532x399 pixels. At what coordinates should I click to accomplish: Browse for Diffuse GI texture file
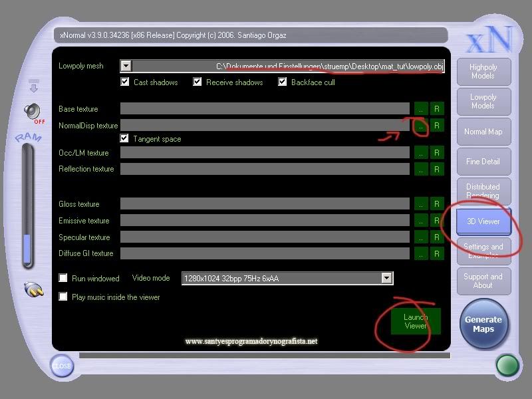pos(421,253)
